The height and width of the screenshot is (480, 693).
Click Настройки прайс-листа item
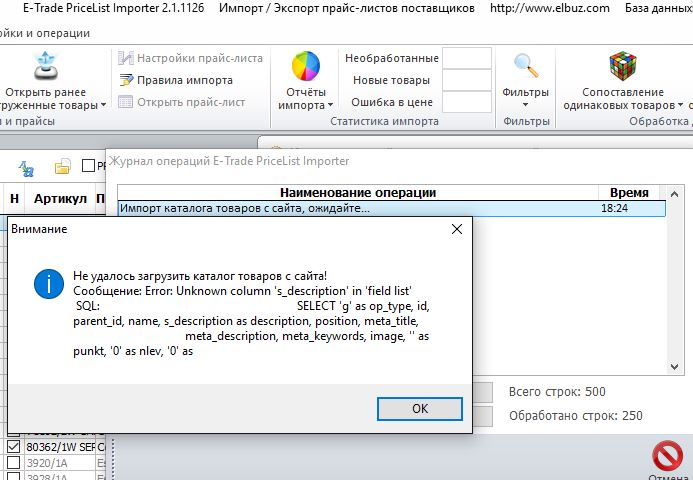pyautogui.click(x=200, y=58)
